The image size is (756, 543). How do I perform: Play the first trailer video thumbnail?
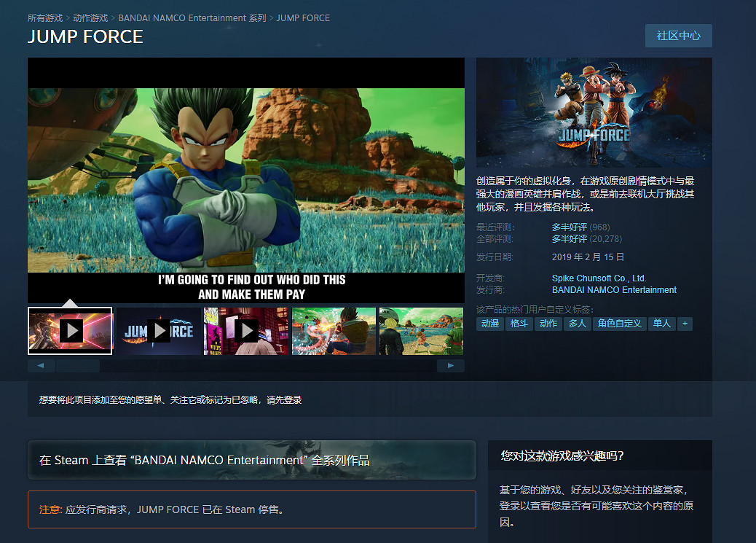pyautogui.click(x=70, y=331)
